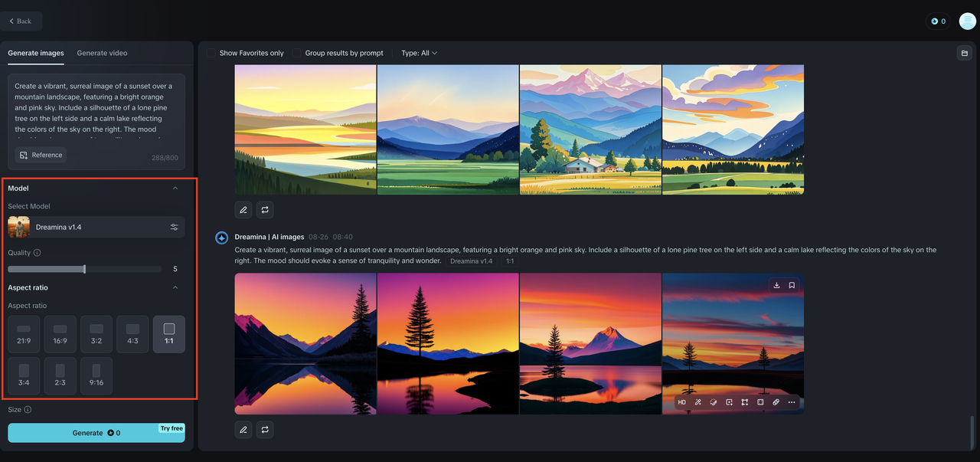Screen dimensions: 980x462
Task: Enable Group results by prompt checkbox
Action: 297,53
